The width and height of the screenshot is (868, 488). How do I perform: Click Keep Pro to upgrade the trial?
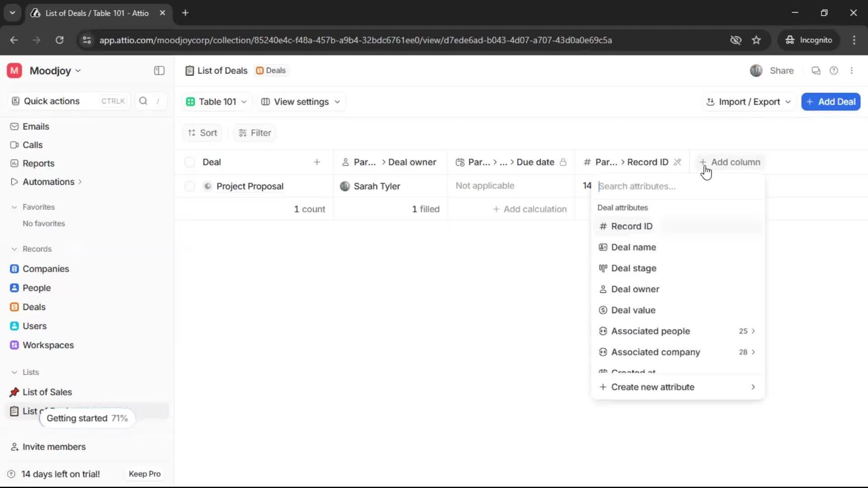(x=144, y=474)
